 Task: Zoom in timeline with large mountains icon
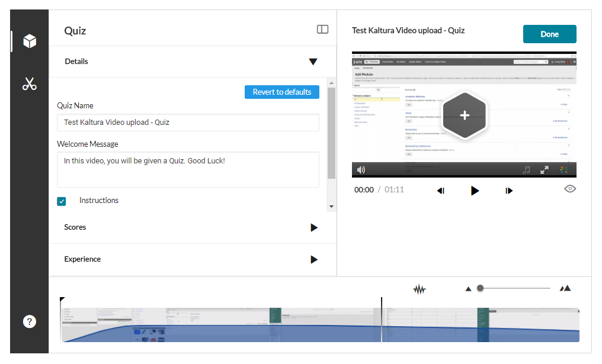tap(565, 288)
